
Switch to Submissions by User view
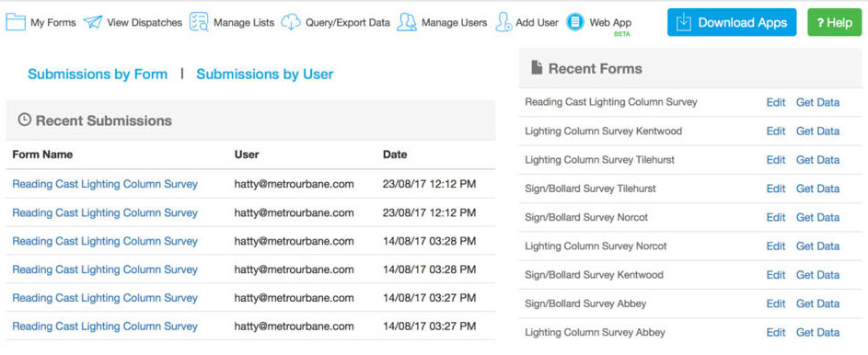264,74
